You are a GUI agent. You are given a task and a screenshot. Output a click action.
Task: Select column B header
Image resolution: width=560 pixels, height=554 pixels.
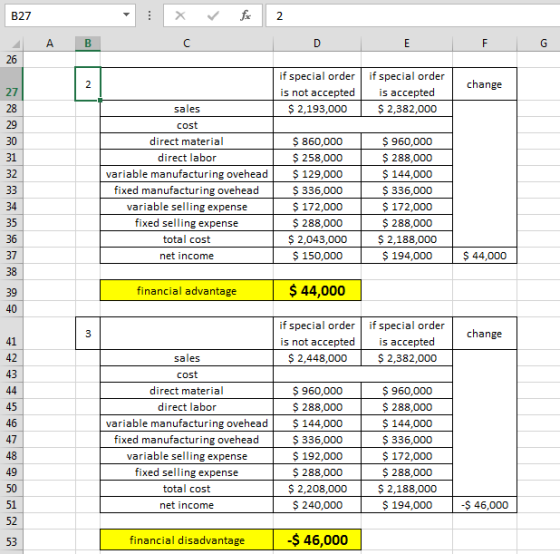[x=88, y=44]
